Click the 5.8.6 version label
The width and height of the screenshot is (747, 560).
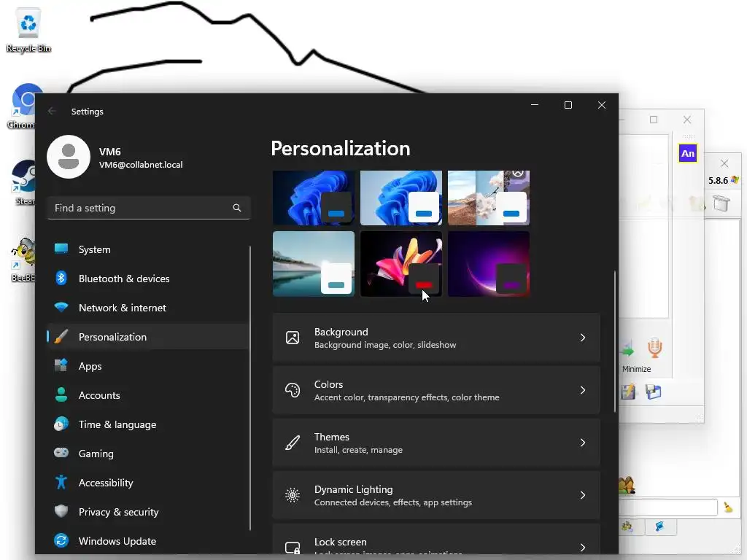pos(718,181)
